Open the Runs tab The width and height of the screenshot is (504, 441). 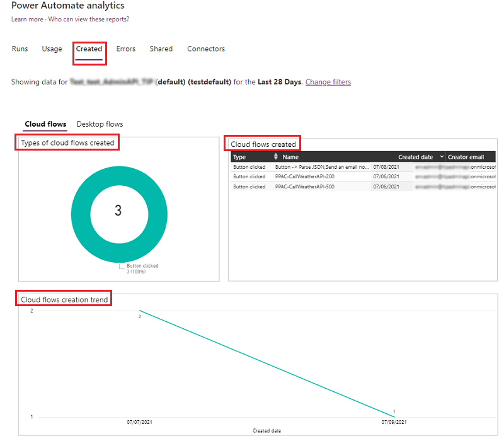pos(20,49)
